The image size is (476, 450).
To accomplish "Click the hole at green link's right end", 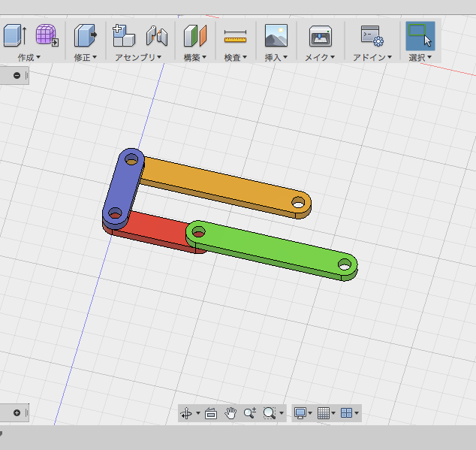I will click(x=345, y=264).
